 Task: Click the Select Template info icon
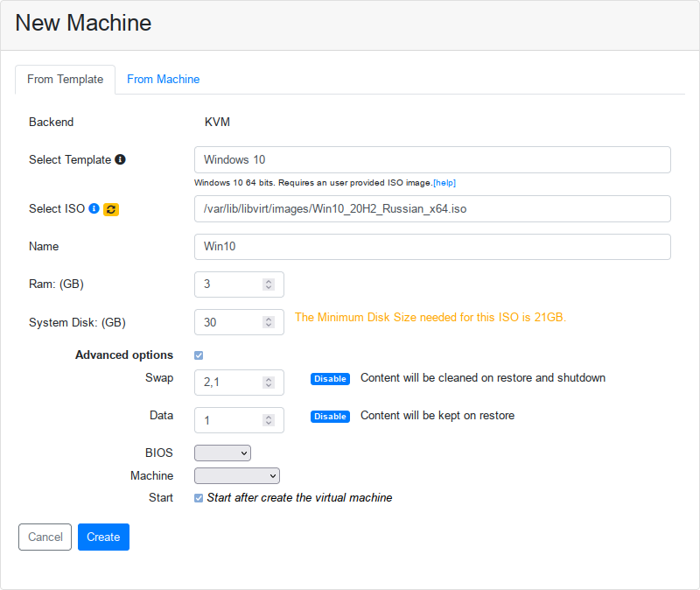(120, 159)
